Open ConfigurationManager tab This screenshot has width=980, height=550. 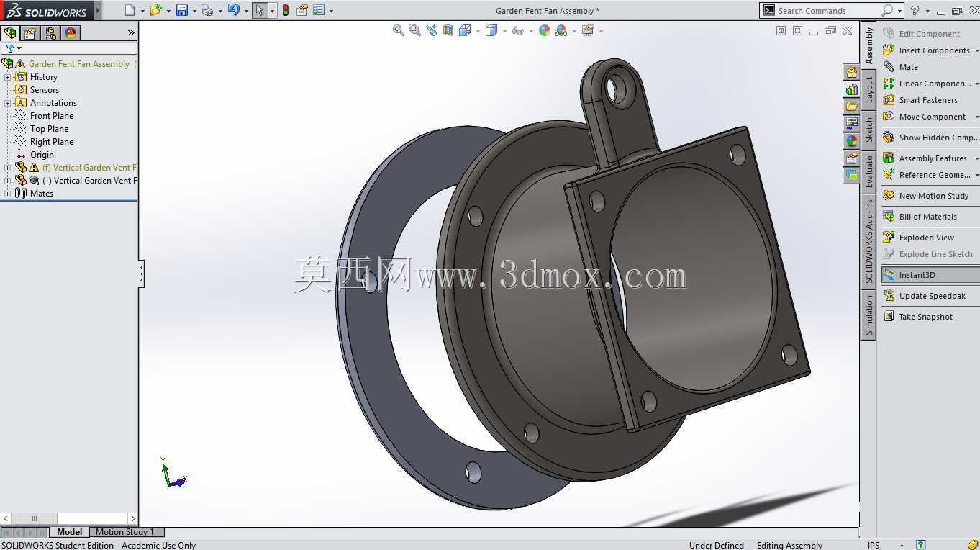point(50,32)
